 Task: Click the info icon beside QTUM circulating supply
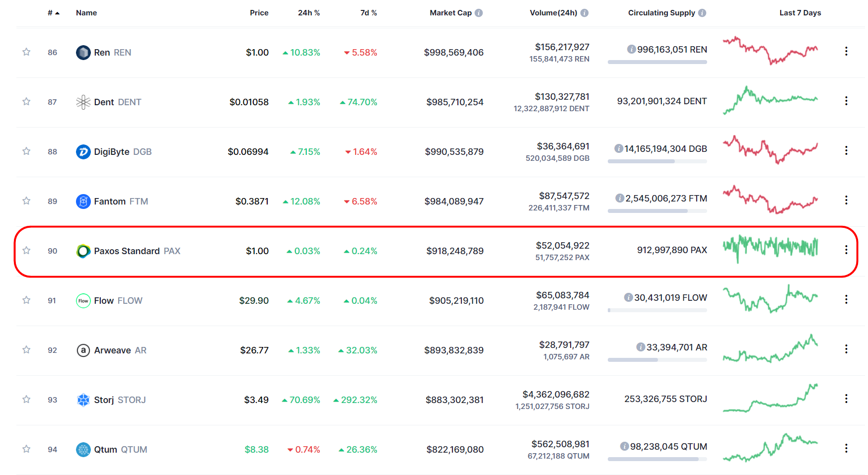(625, 446)
